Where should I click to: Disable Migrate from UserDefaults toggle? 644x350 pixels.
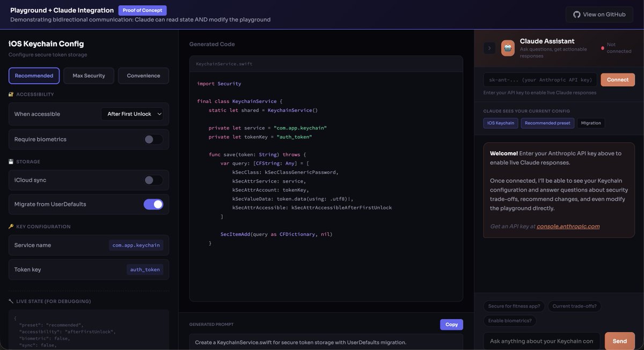click(153, 204)
